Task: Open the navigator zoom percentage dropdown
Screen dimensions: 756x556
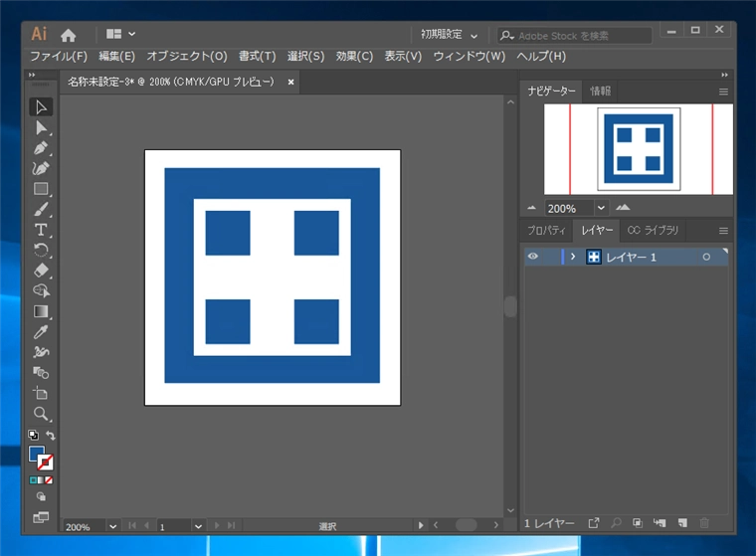Action: tap(600, 209)
